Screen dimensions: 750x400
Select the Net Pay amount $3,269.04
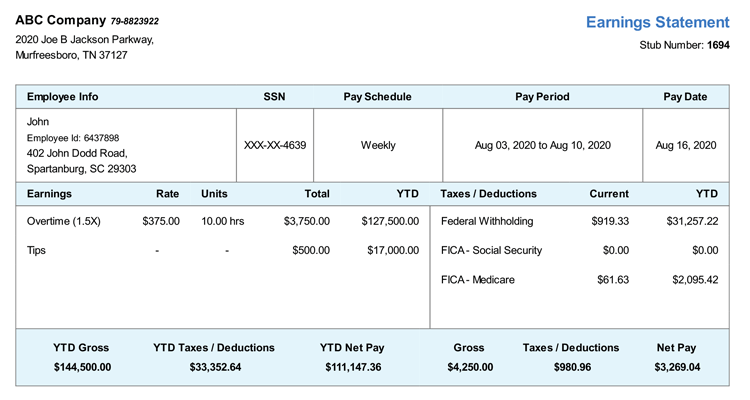tap(677, 367)
